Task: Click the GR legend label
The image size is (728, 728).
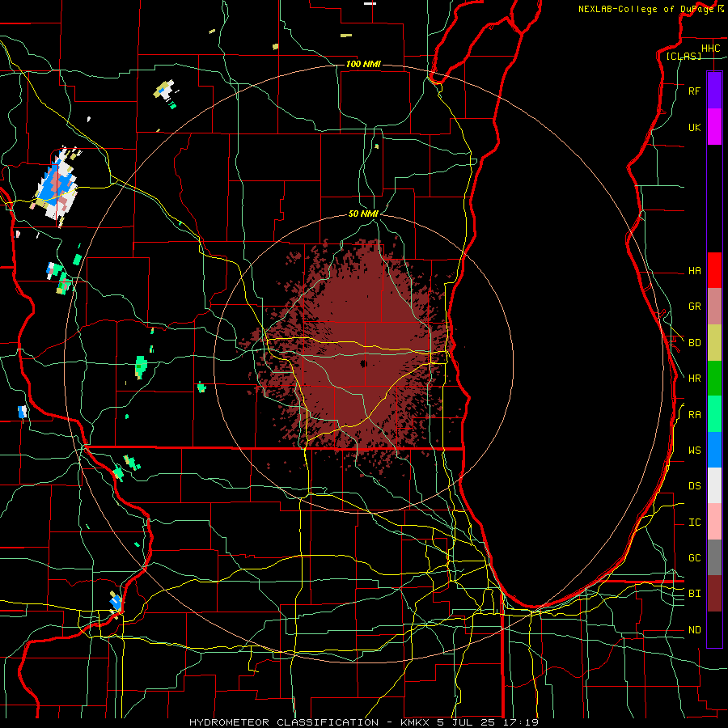Action: [695, 307]
